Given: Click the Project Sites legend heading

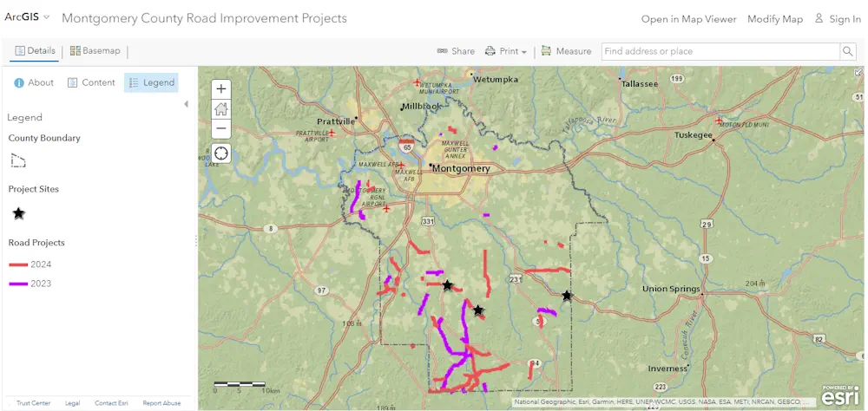Looking at the screenshot, I should [x=33, y=189].
